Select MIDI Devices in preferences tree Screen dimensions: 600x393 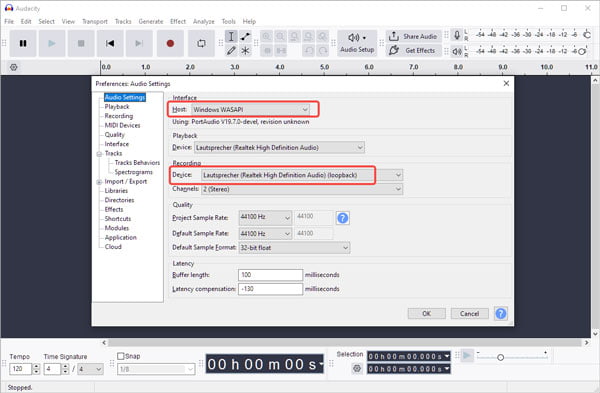coord(122,125)
